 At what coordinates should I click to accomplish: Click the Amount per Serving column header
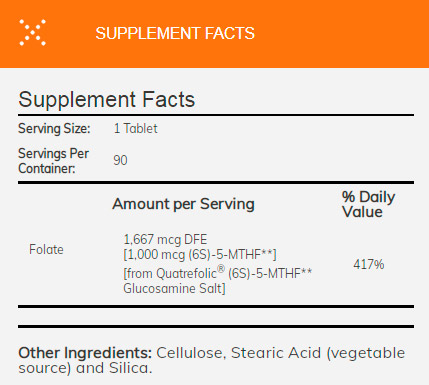183,204
